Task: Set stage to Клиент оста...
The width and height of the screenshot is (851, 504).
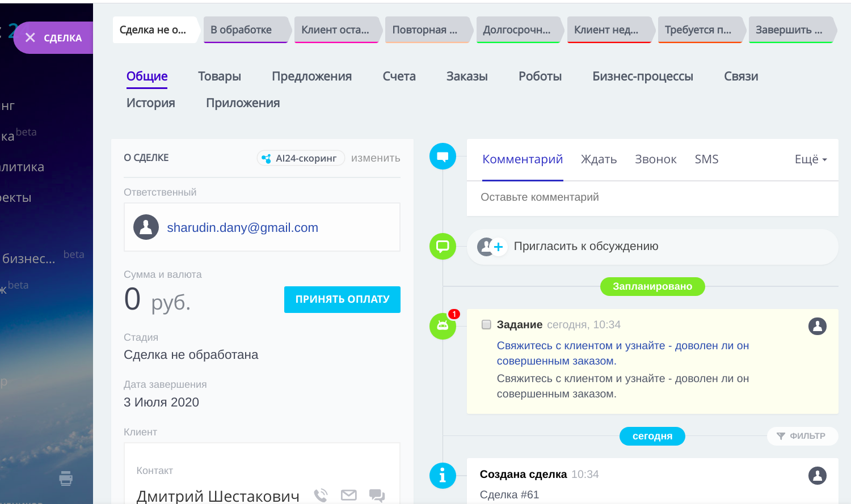Action: (338, 30)
